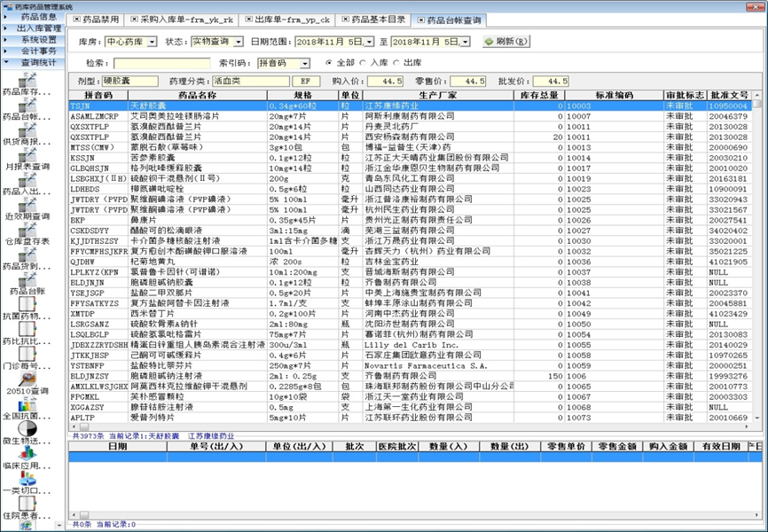This screenshot has width=768, height=532.
Task: Select the 全部 radio button
Action: pyautogui.click(x=329, y=63)
